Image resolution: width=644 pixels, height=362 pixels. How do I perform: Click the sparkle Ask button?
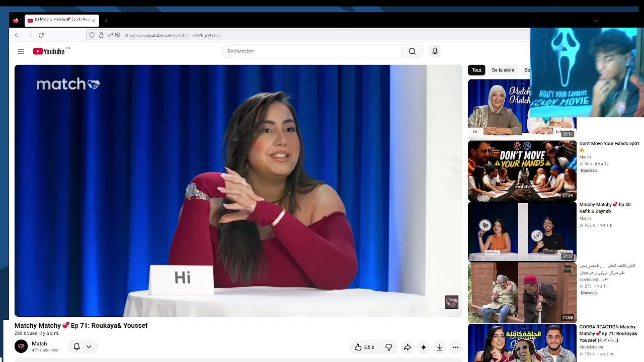click(424, 347)
